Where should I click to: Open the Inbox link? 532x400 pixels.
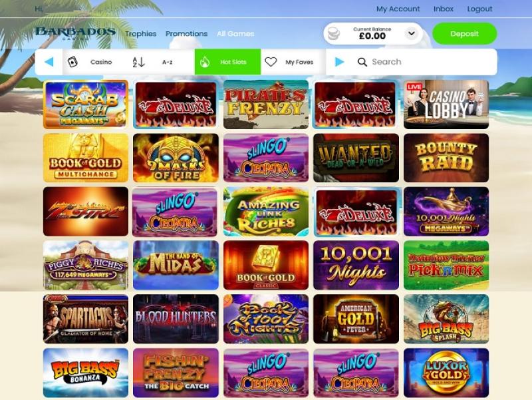(x=444, y=9)
